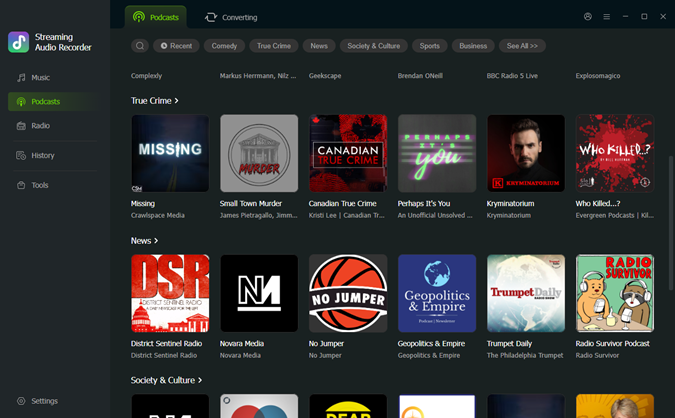675x418 pixels.
Task: Filter by Business category
Action: coord(473,46)
